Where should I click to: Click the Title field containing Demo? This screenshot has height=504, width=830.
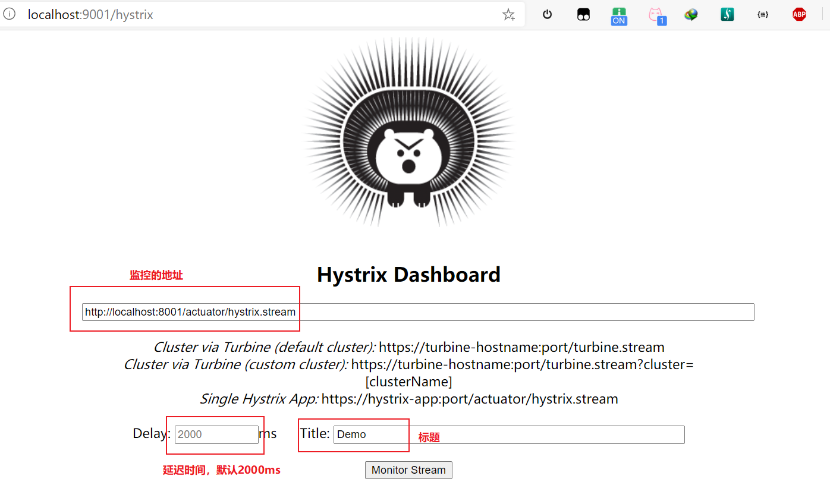(x=509, y=434)
